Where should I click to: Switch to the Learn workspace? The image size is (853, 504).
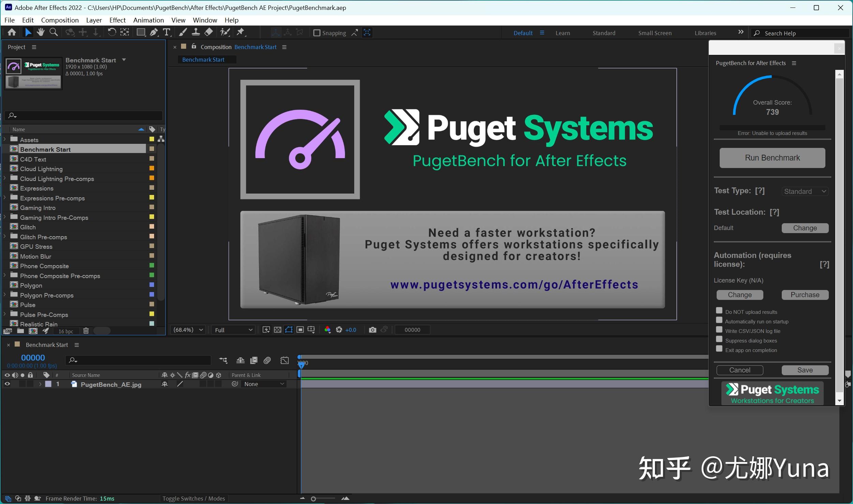563,33
